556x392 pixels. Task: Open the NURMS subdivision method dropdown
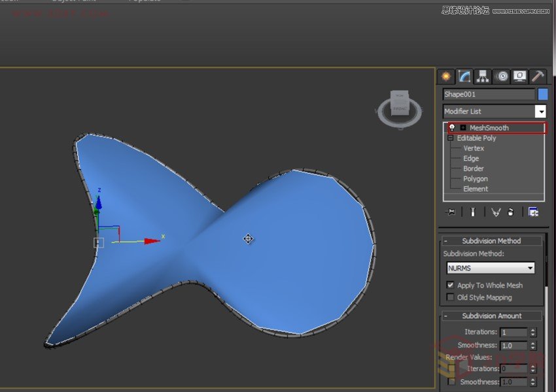pos(491,268)
